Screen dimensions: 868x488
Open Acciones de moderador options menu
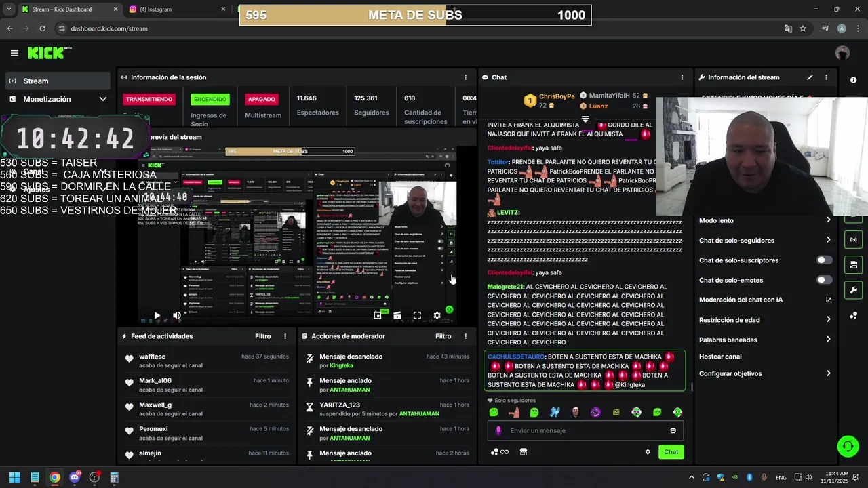click(465, 336)
